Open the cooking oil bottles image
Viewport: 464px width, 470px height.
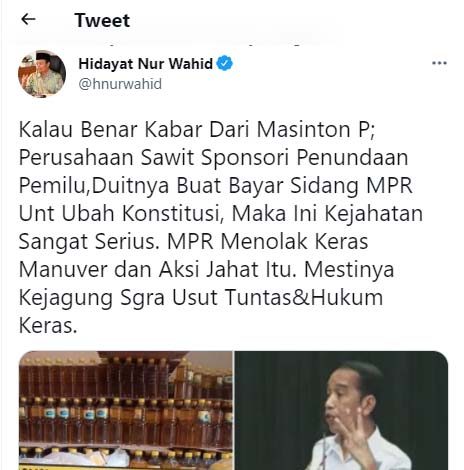coord(126,410)
